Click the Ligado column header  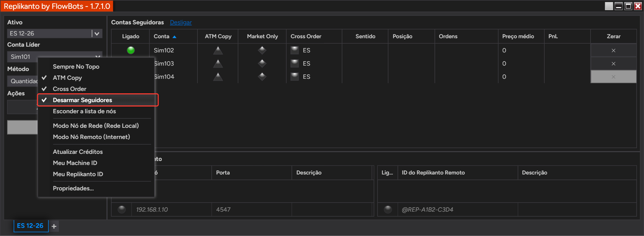pos(130,37)
